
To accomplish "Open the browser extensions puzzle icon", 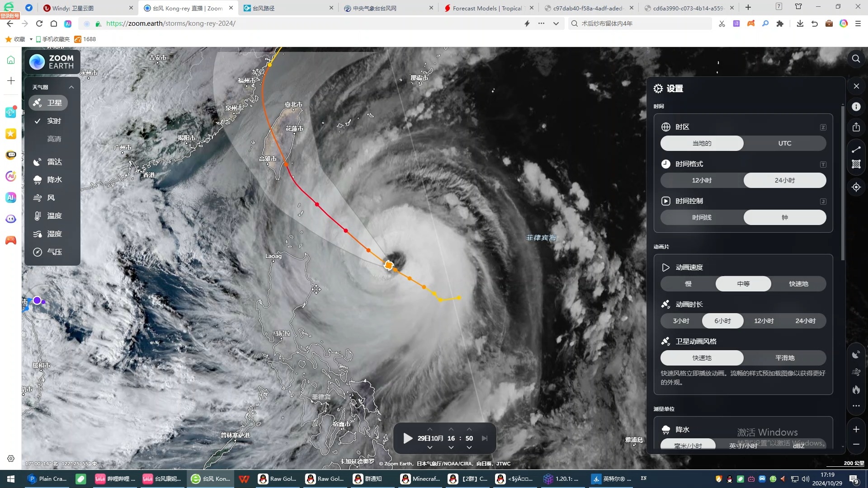I will pos(780,23).
